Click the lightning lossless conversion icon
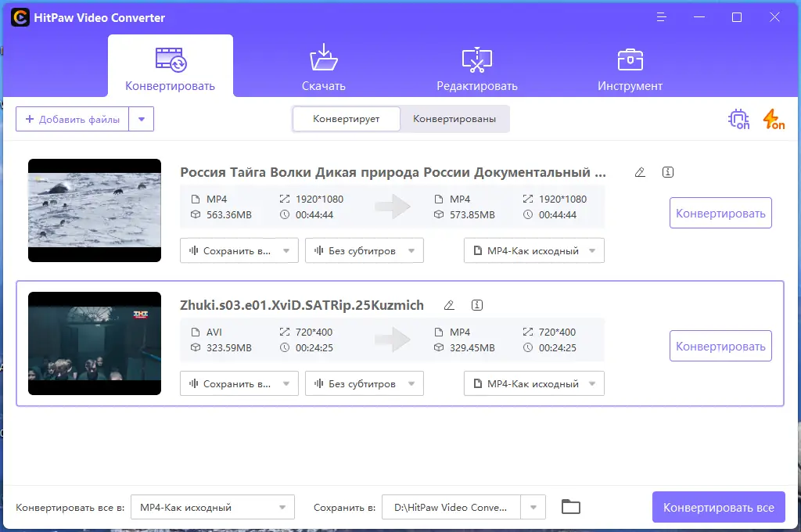The height and width of the screenshot is (532, 801). point(773,119)
